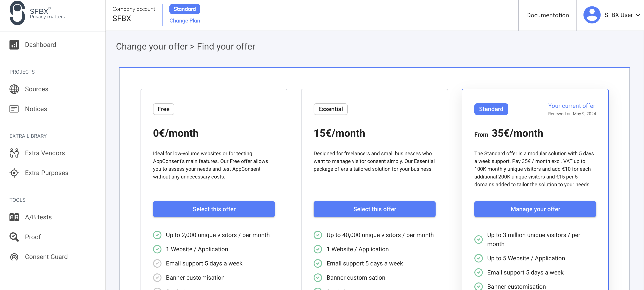Image resolution: width=644 pixels, height=290 pixels.
Task: Select the A/B tests icon
Action: coord(14,217)
